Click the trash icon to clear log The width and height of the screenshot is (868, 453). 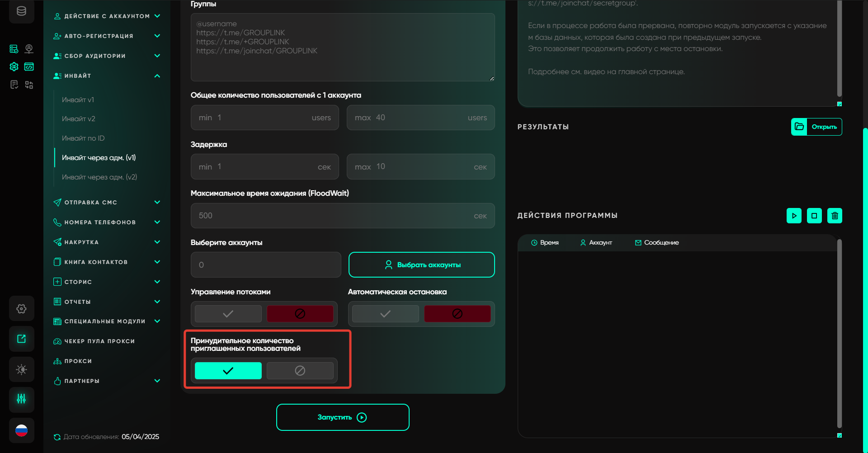[835, 216]
